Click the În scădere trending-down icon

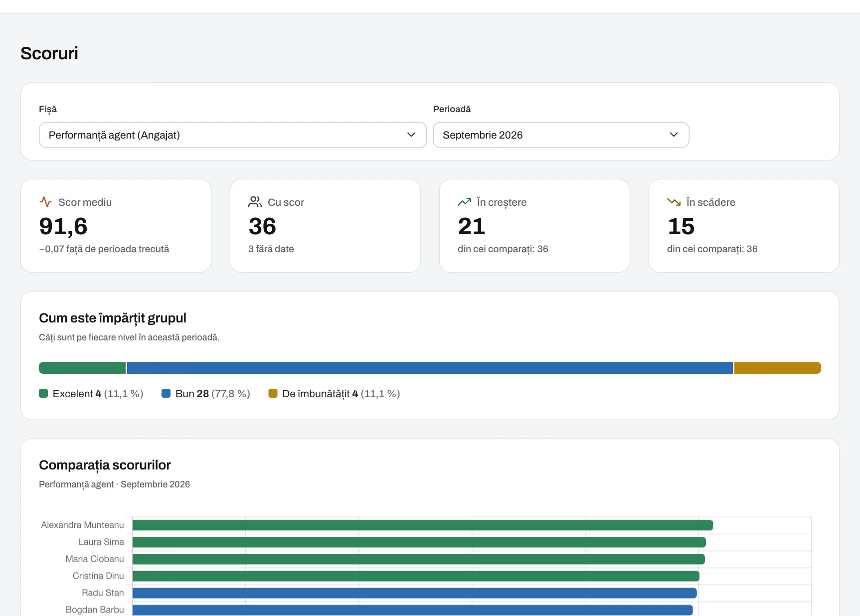point(674,202)
